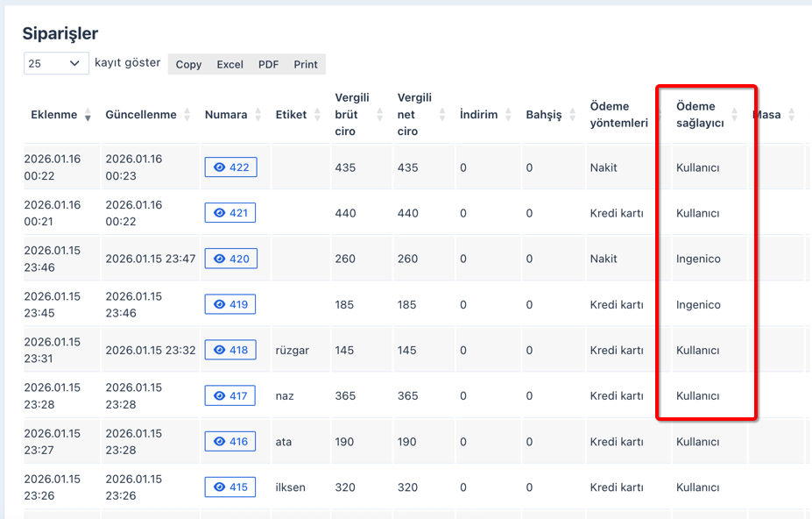View order 417 labeled naz
The width and height of the screenshot is (812, 519).
point(229,395)
